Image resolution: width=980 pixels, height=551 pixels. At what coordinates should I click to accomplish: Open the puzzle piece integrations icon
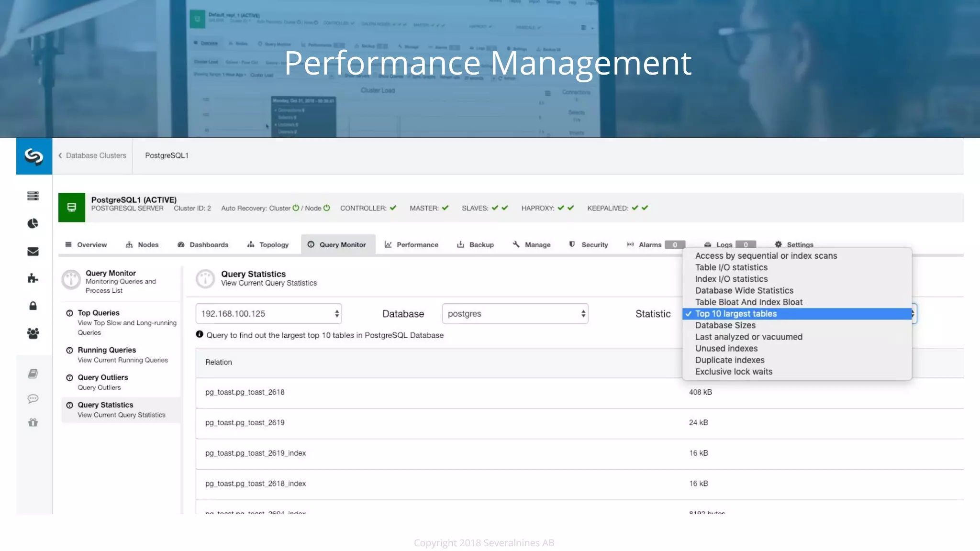tap(33, 278)
